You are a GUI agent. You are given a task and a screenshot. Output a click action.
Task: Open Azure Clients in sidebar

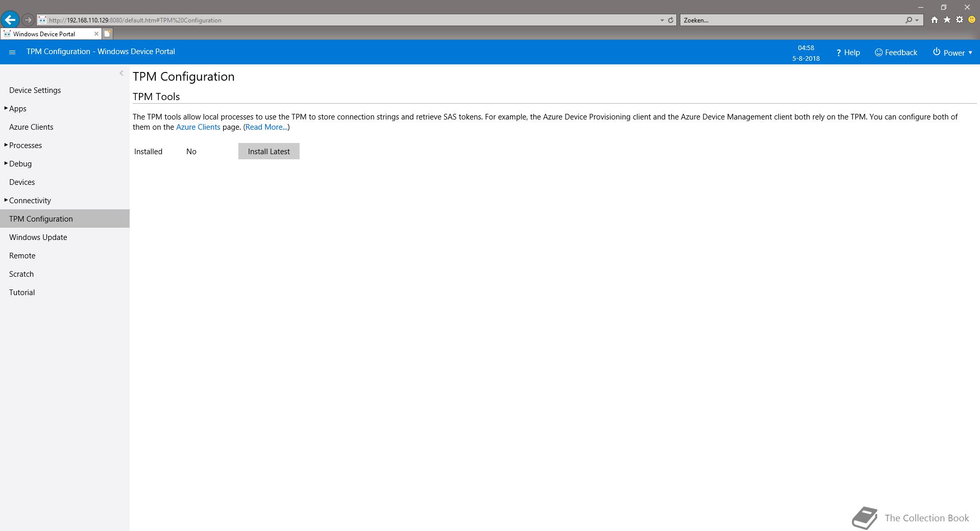click(31, 127)
